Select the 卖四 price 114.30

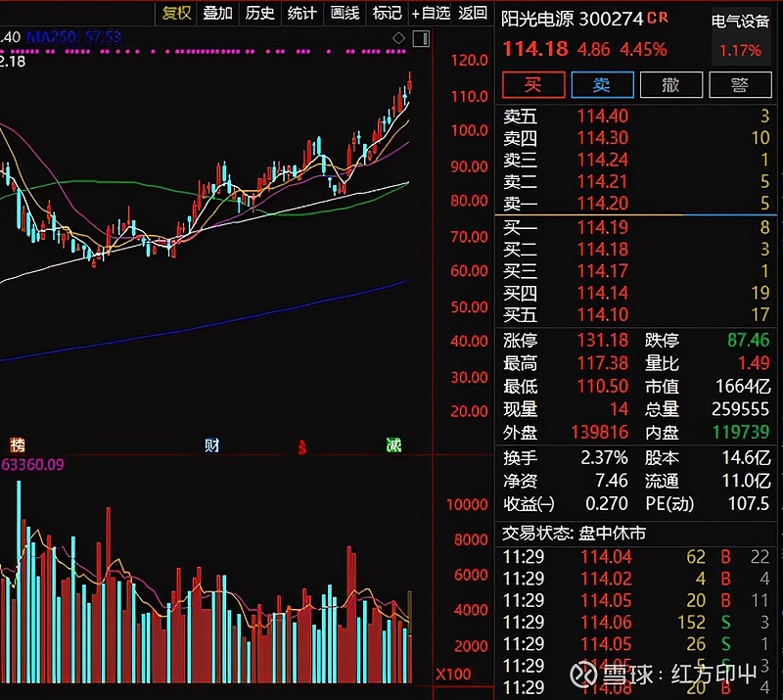coord(603,138)
